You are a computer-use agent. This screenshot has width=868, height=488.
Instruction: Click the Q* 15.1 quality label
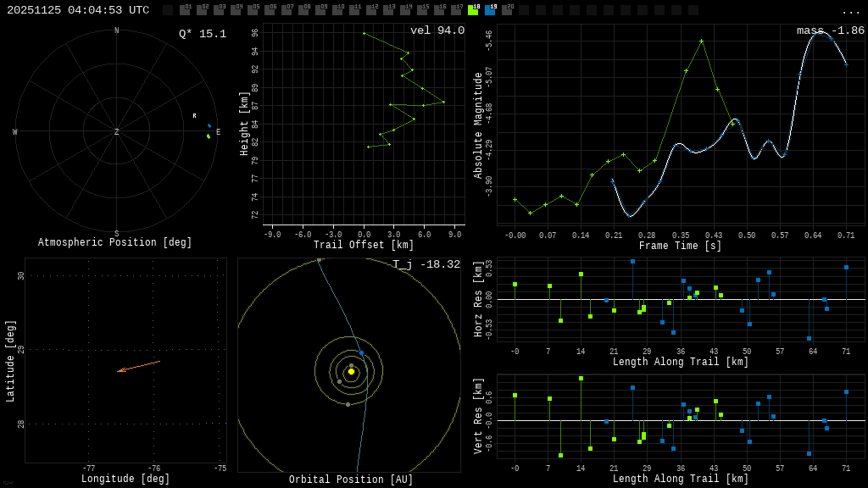point(202,34)
